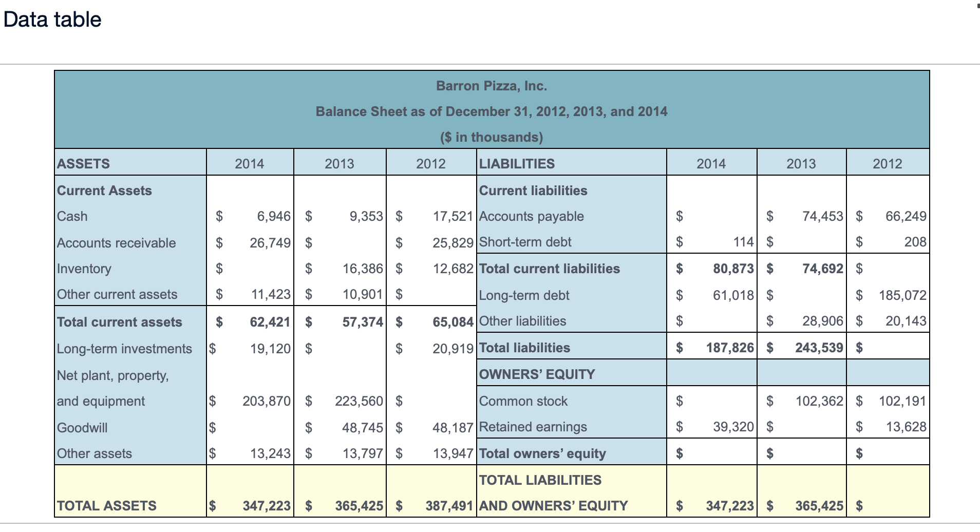
Task: Select Retained earnings 2014 value 39,320
Action: pos(733,427)
